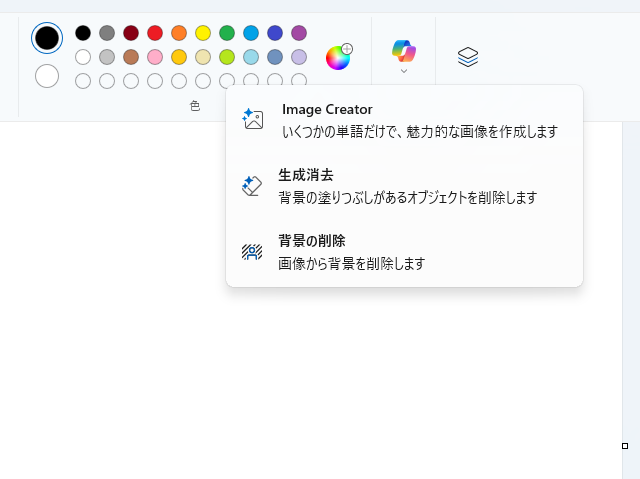Pick the light gray palette swatch
This screenshot has width=640, height=479.
pyautogui.click(x=107, y=57)
